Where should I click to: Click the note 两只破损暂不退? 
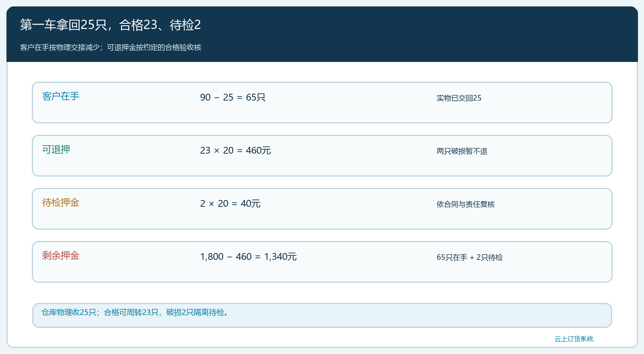[462, 151]
